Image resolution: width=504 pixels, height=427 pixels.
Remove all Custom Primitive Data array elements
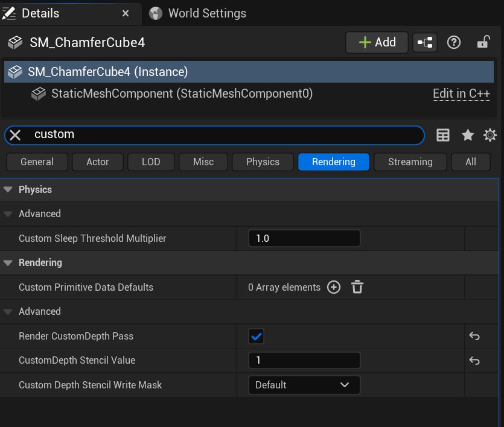[357, 287]
